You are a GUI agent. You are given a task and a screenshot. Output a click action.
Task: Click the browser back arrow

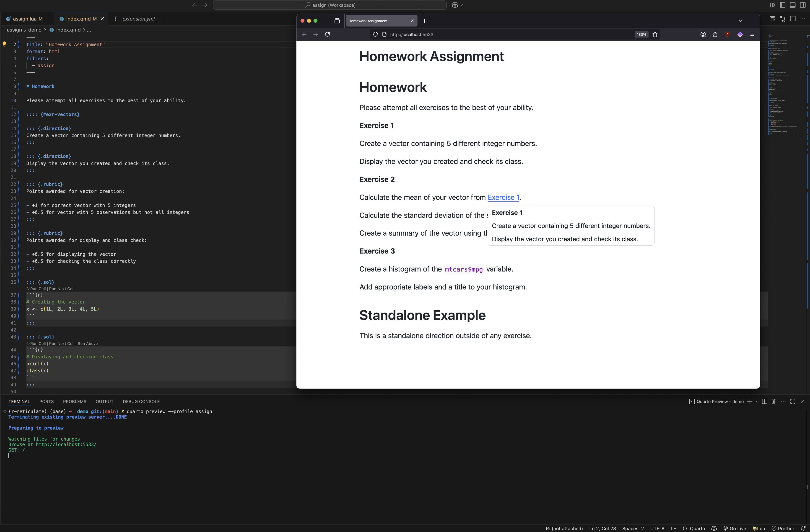coord(304,34)
